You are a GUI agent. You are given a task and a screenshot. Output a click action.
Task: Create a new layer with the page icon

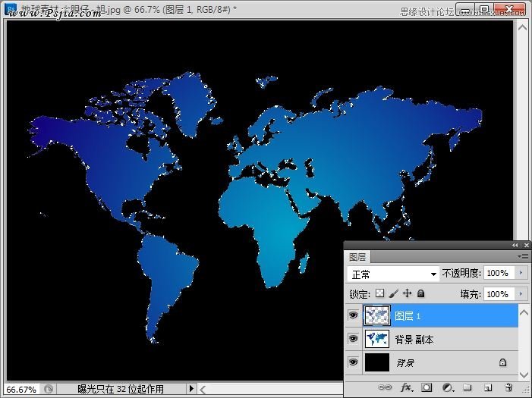coord(488,387)
